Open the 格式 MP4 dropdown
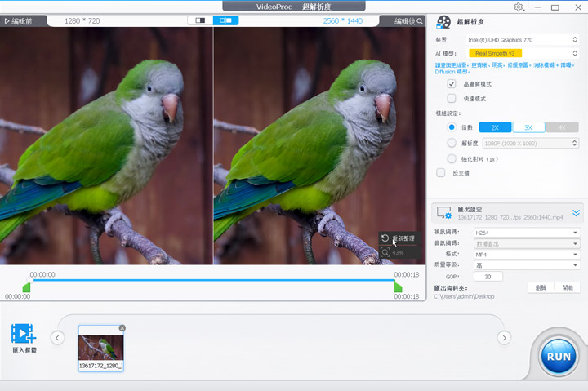The image size is (588, 391). [527, 255]
